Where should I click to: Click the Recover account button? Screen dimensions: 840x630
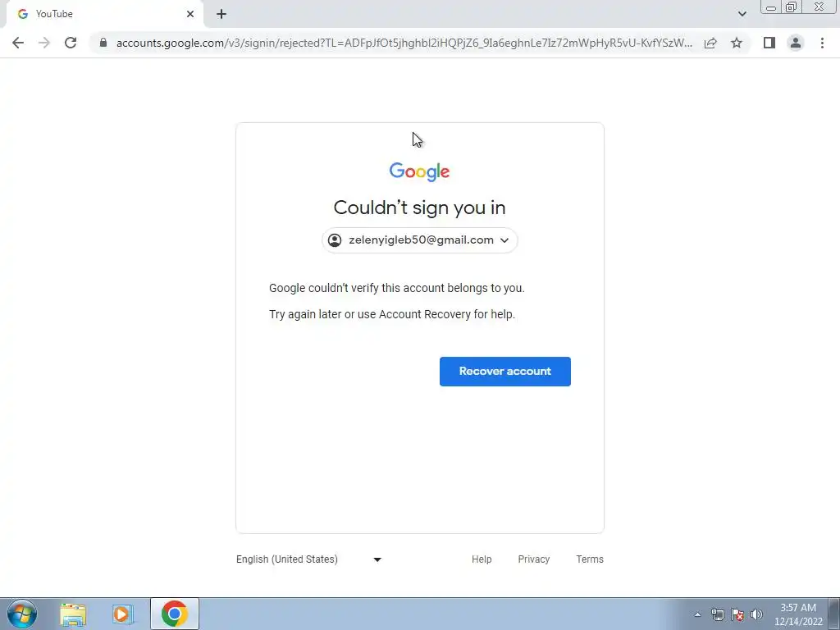[x=505, y=372]
